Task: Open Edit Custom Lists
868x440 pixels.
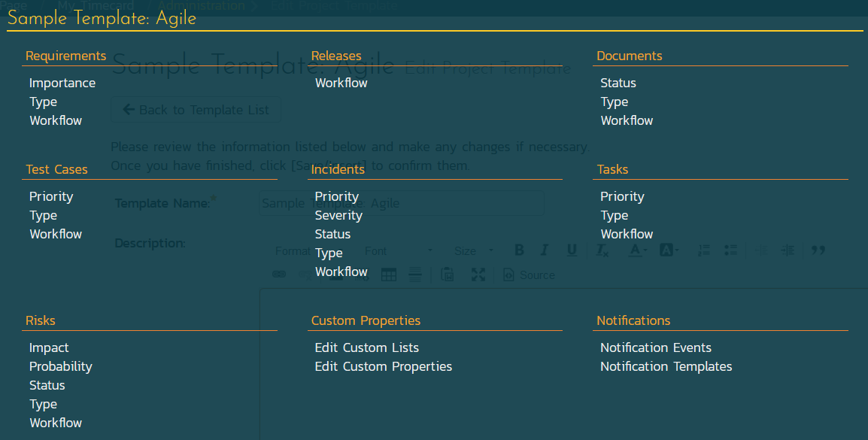Action: pos(366,347)
